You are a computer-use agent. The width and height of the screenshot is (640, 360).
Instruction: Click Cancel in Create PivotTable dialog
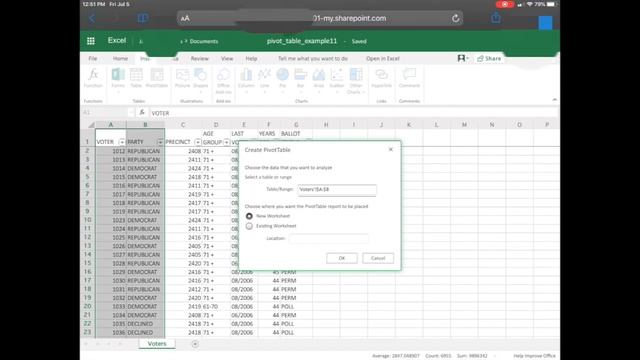point(378,258)
